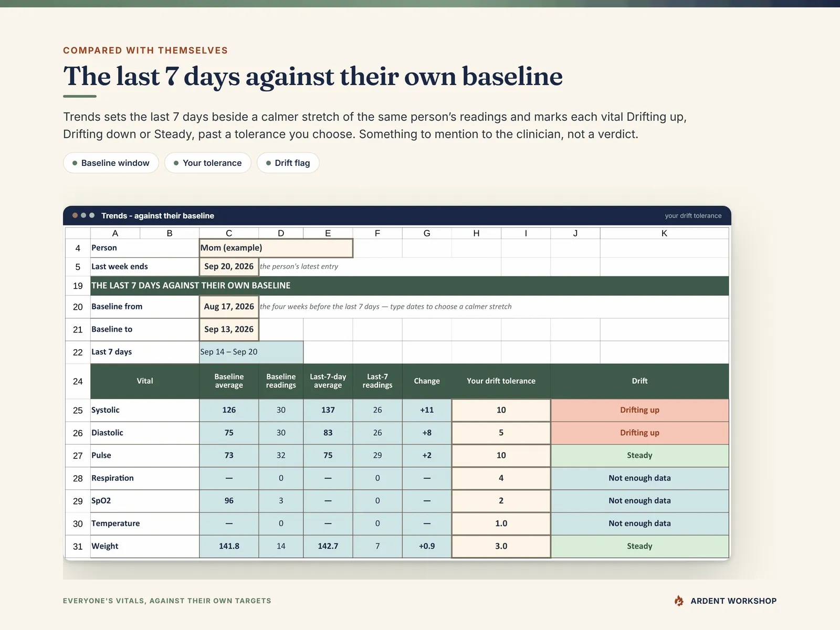This screenshot has width=840, height=630.
Task: Click the SpO2 row's Not enough data cell
Action: click(639, 501)
